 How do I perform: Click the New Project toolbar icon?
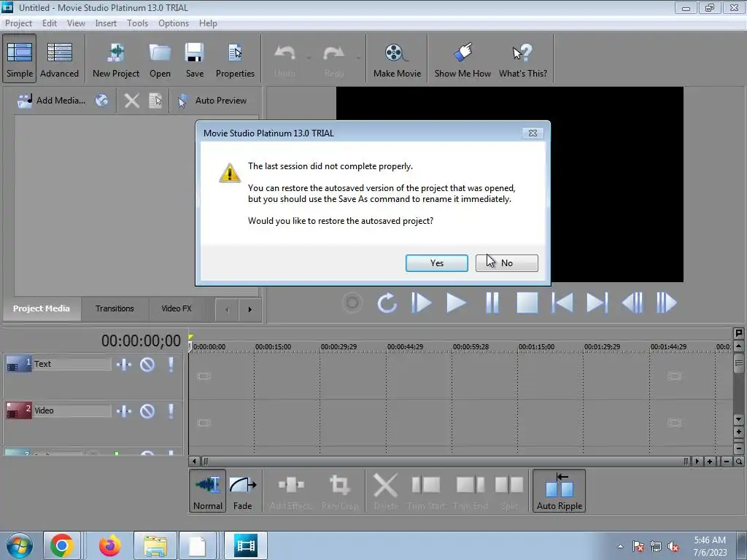click(116, 58)
